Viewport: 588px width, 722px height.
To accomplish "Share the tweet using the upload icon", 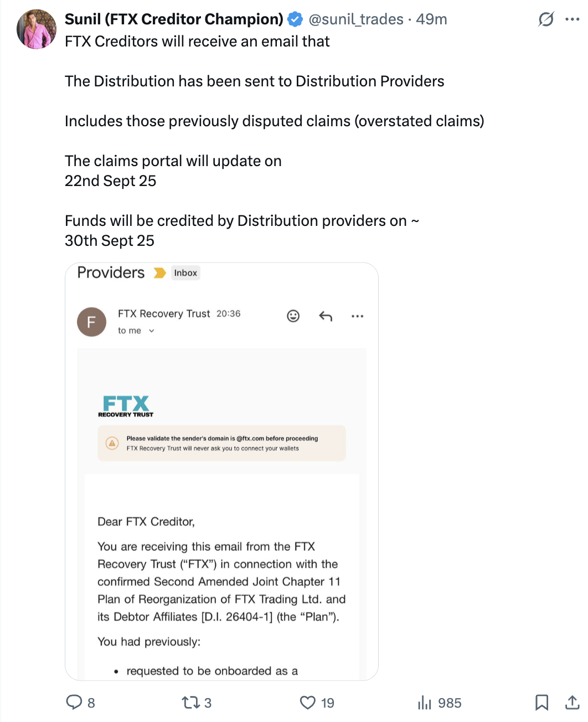I will (572, 702).
